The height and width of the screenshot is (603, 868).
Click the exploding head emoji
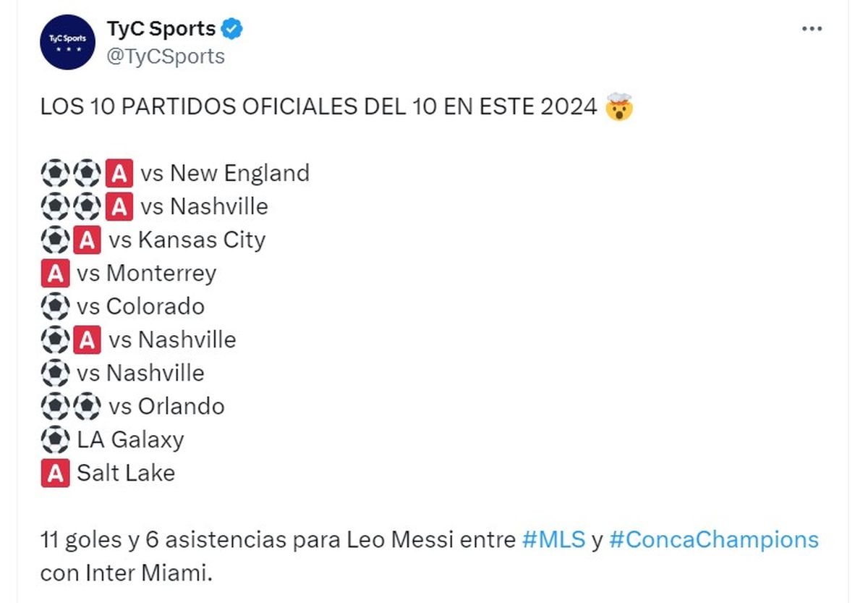point(619,108)
